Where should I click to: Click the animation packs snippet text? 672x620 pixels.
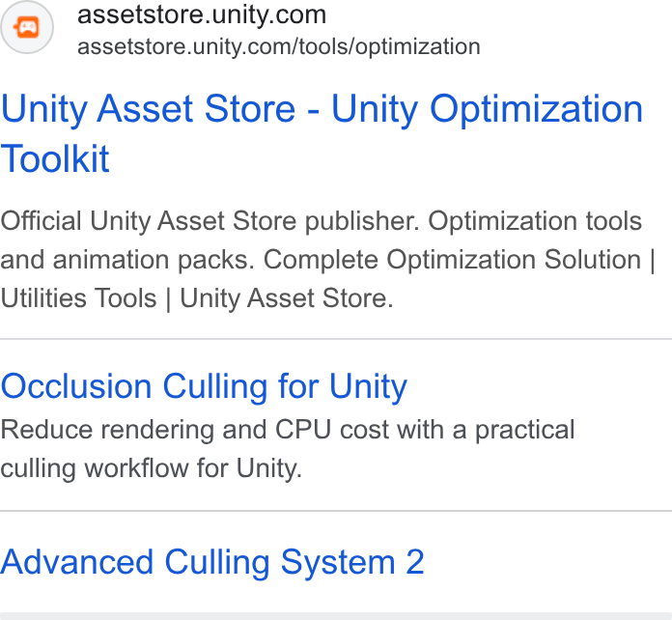[x=153, y=260]
